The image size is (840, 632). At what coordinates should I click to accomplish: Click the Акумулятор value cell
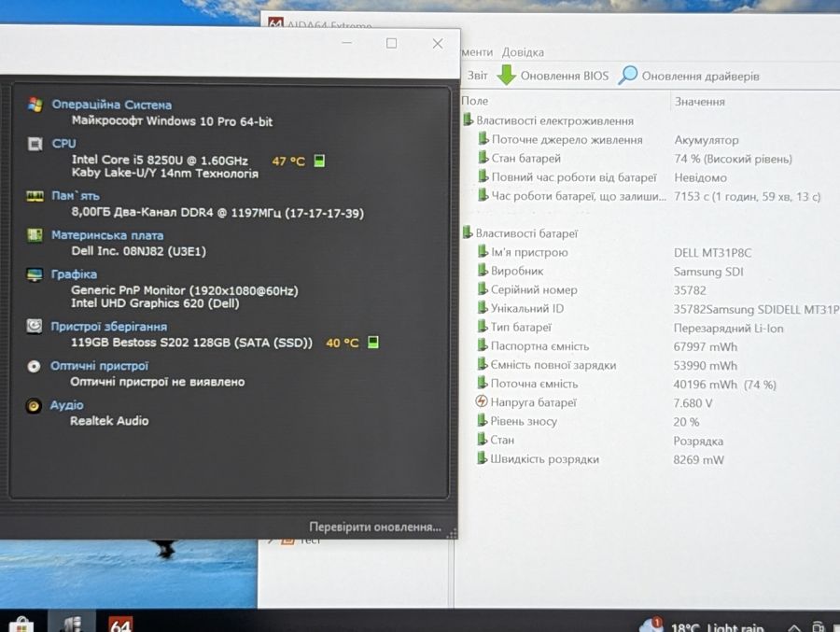pos(707,140)
